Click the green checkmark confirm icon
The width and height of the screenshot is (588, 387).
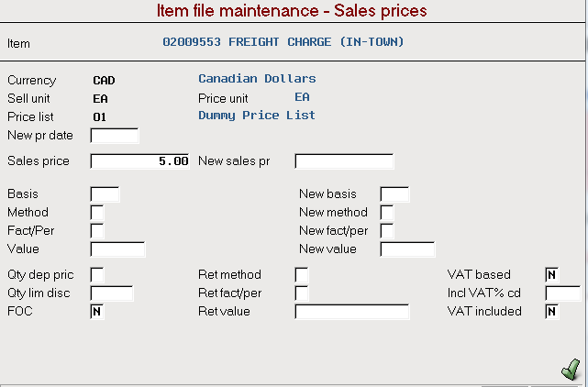pyautogui.click(x=571, y=369)
